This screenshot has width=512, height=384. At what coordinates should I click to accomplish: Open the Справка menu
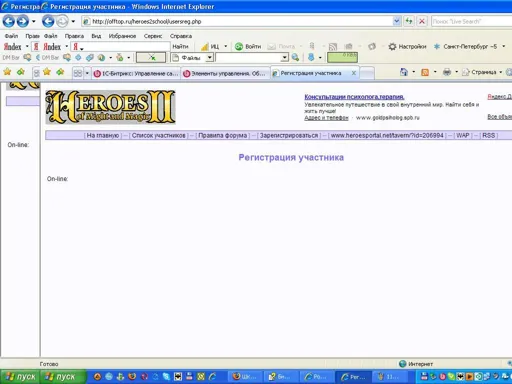coord(181,36)
